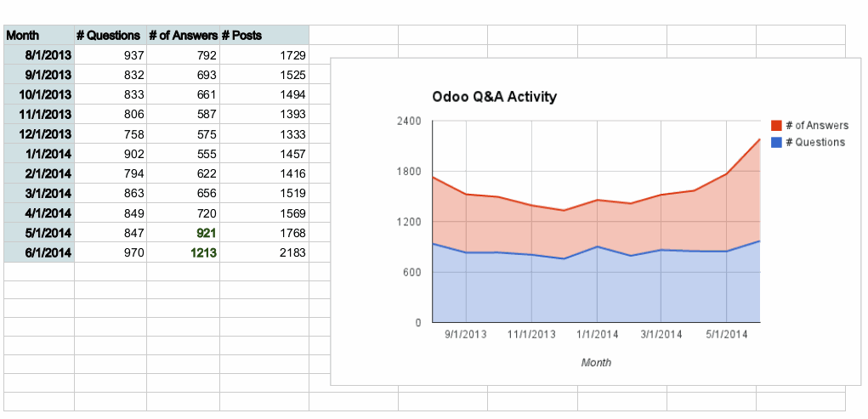
Task: Select the Month header cell
Action: tap(39, 36)
